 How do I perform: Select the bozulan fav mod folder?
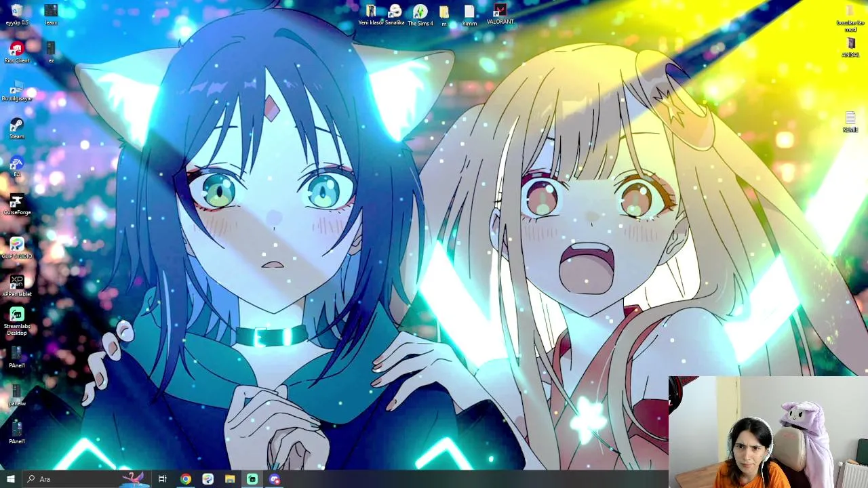(x=850, y=18)
